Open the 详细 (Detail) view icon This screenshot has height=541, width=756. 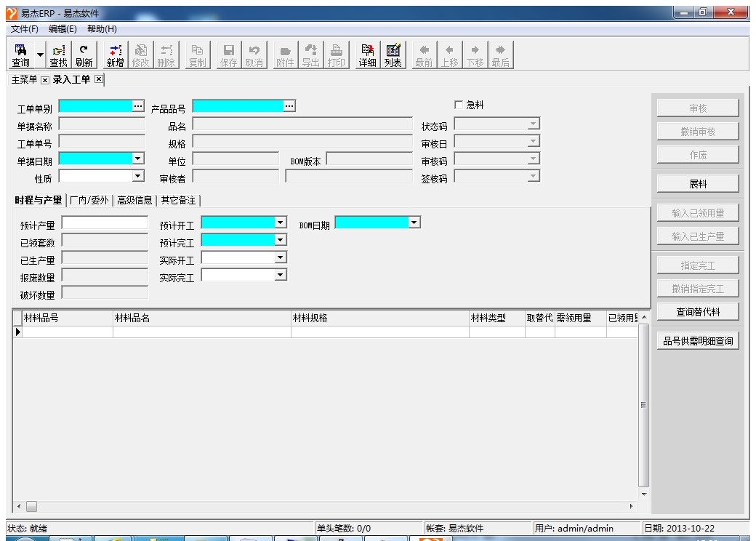click(367, 55)
